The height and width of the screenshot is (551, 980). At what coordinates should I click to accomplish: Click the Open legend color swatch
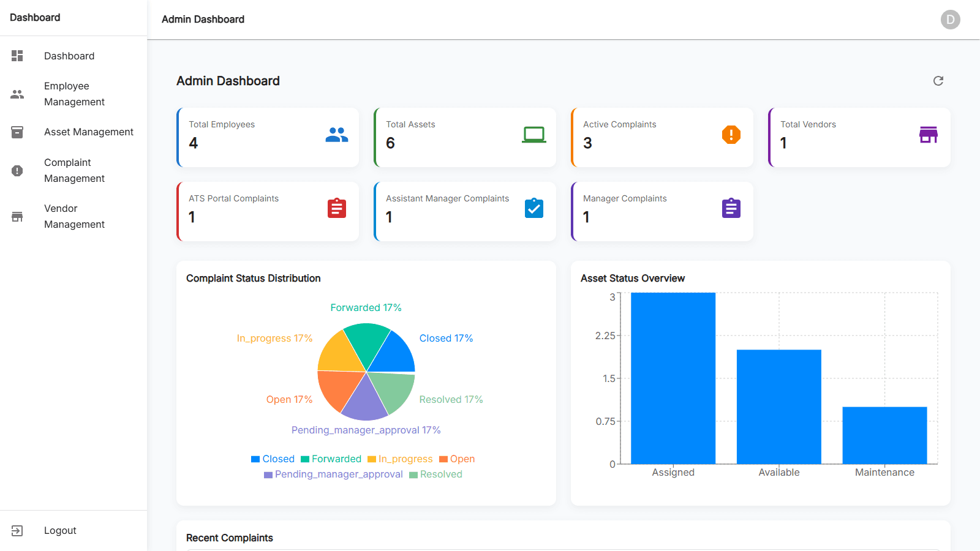[443, 459]
